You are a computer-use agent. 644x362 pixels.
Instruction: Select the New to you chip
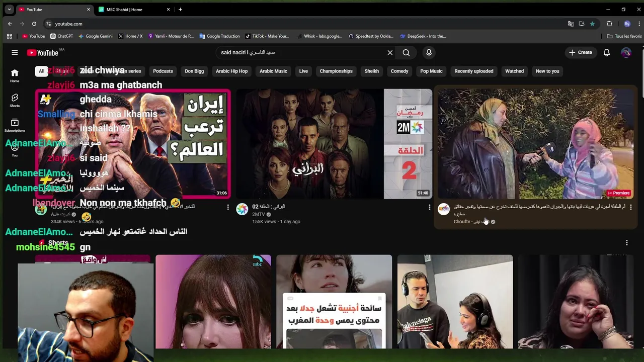pyautogui.click(x=547, y=71)
